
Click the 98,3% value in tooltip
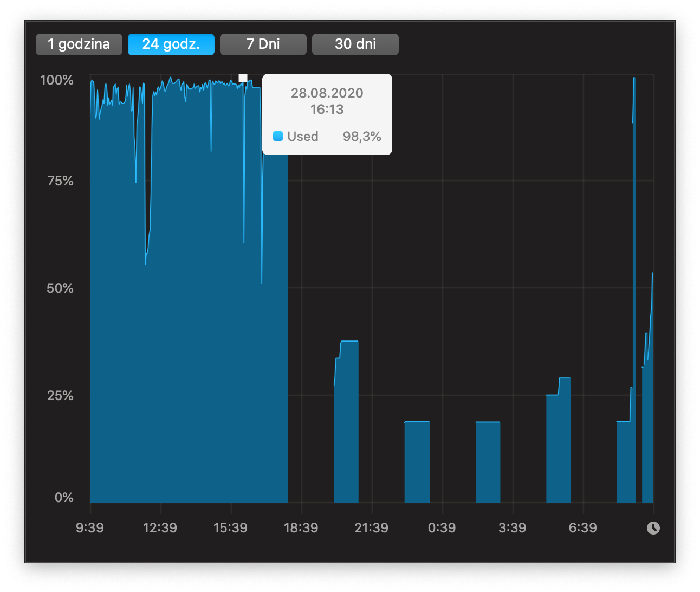(362, 137)
